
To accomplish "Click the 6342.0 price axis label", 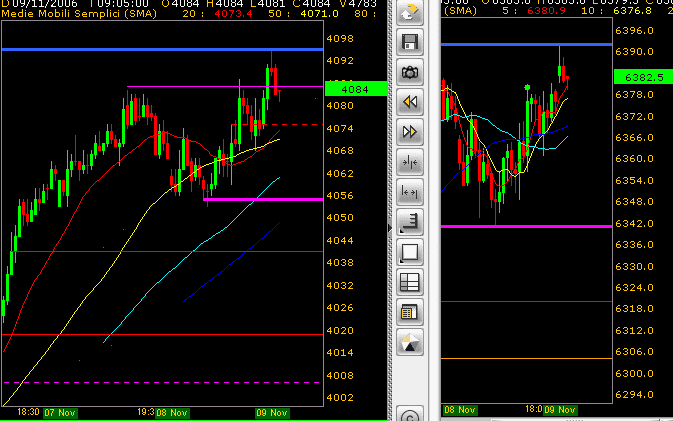I will tap(634, 224).
